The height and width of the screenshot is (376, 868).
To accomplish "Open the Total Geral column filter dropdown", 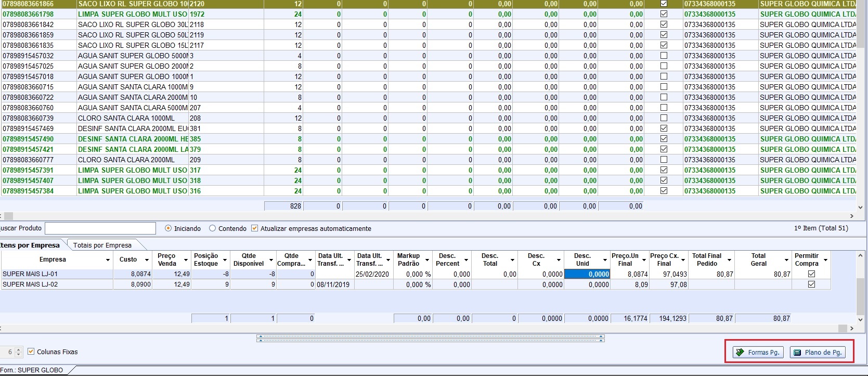I will [x=786, y=260].
